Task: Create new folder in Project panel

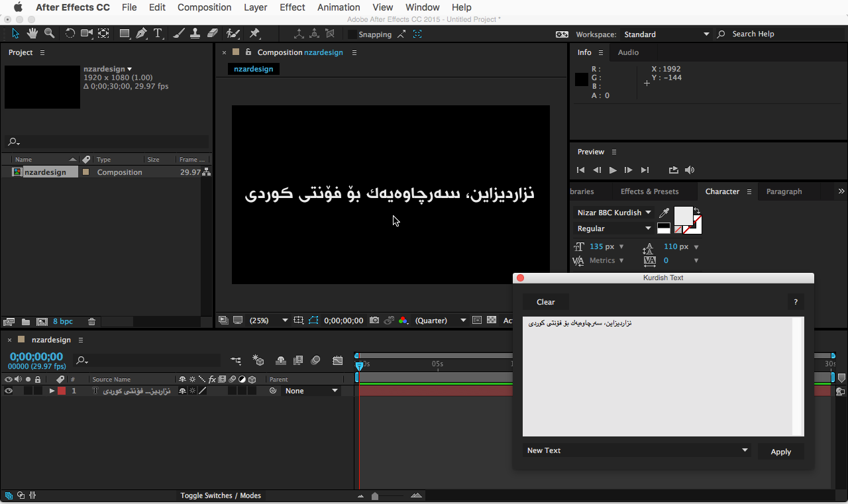Action: click(x=26, y=322)
